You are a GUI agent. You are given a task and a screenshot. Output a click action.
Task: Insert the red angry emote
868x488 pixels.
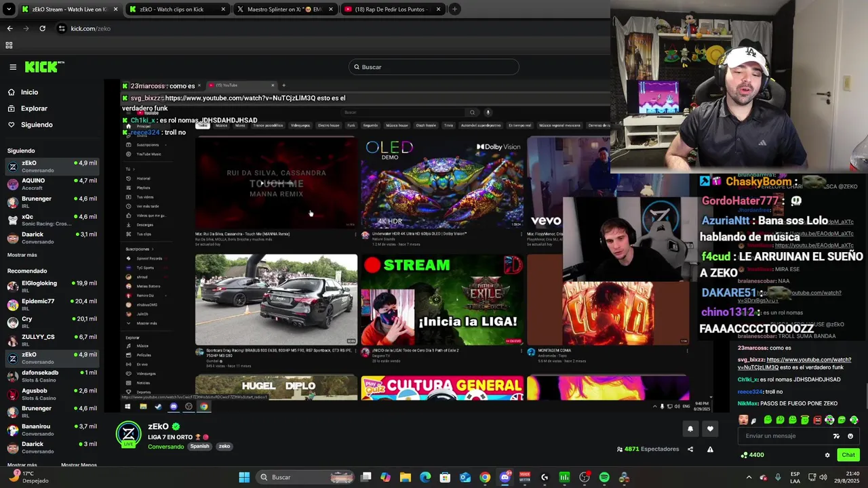[817, 420]
